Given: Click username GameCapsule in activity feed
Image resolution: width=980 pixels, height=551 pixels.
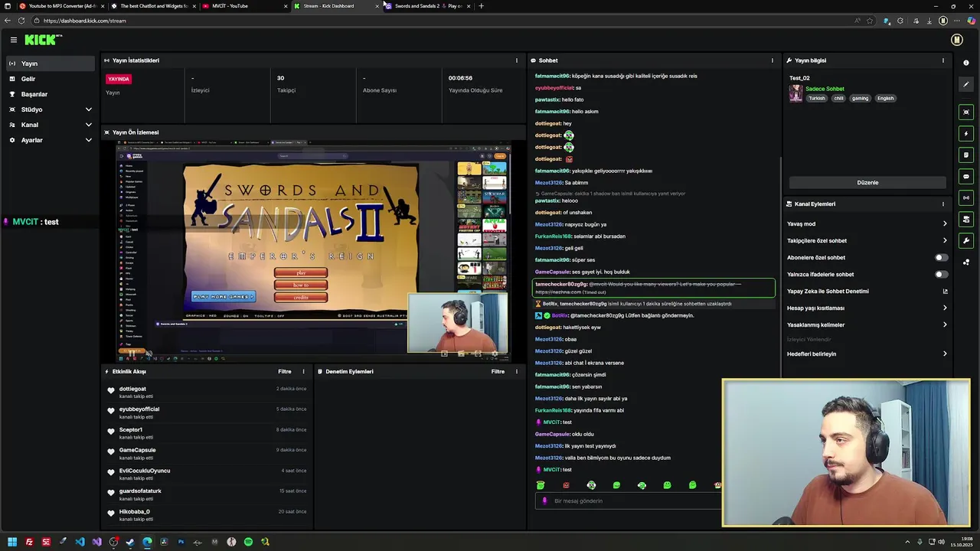Looking at the screenshot, I should pyautogui.click(x=137, y=450).
